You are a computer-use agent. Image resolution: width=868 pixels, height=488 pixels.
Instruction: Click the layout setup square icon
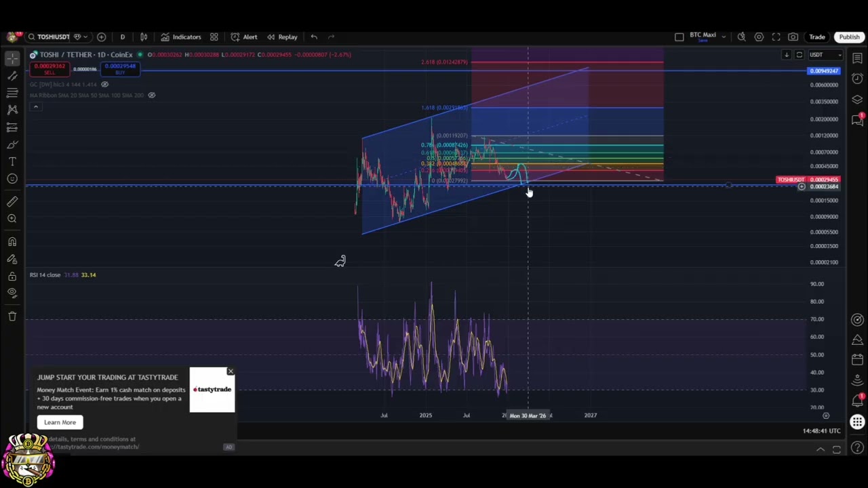679,37
